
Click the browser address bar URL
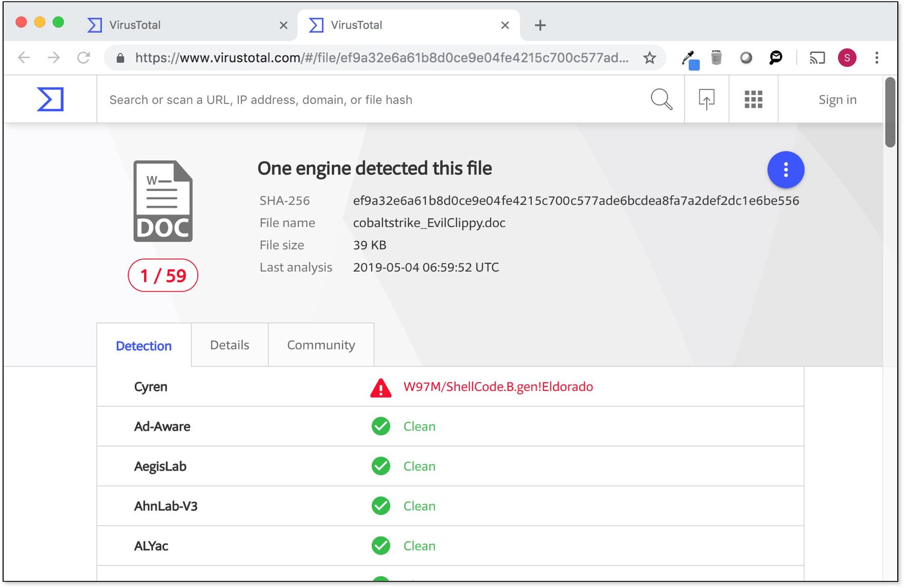tap(381, 58)
